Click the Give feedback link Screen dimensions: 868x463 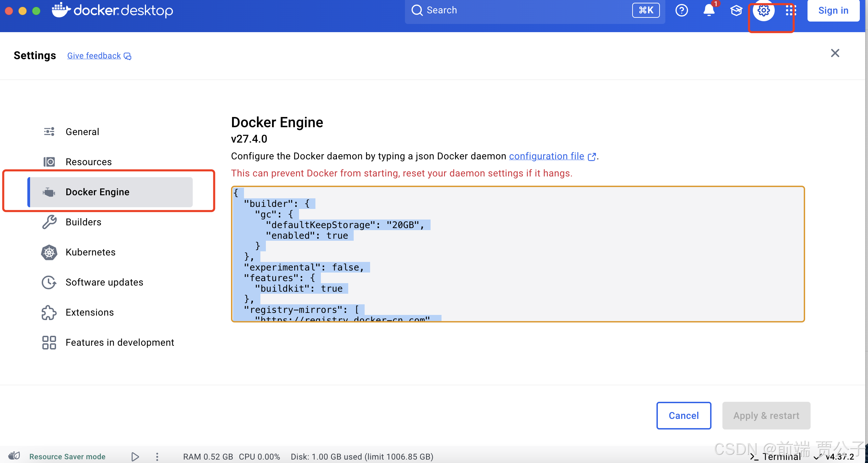coord(94,56)
